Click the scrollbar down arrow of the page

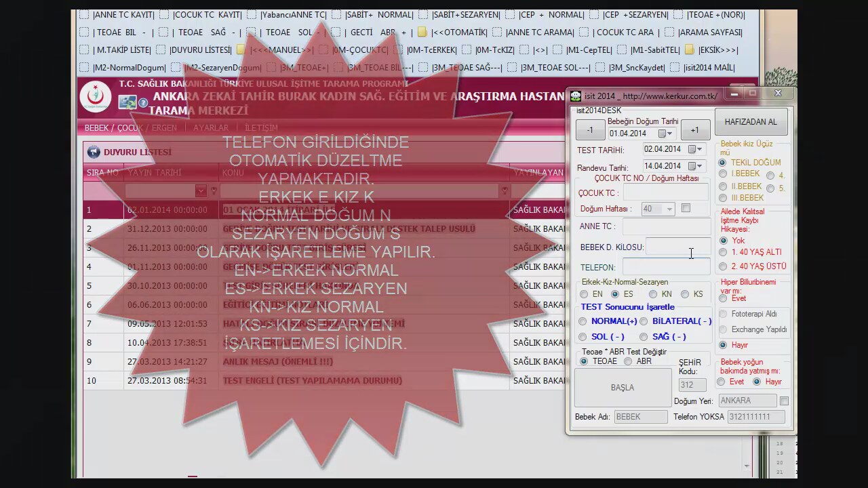coord(747,466)
